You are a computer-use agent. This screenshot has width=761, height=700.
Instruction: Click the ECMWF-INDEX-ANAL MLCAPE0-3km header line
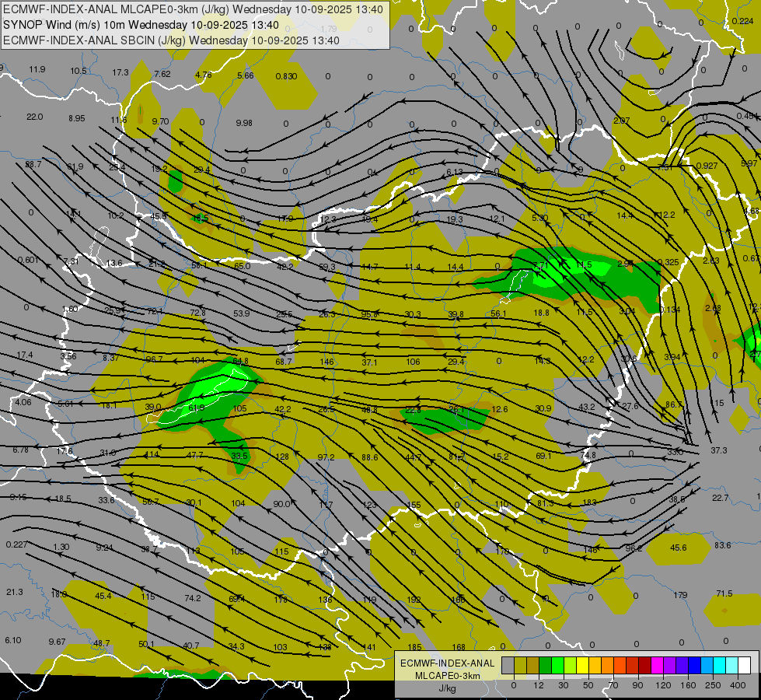coord(193,9)
